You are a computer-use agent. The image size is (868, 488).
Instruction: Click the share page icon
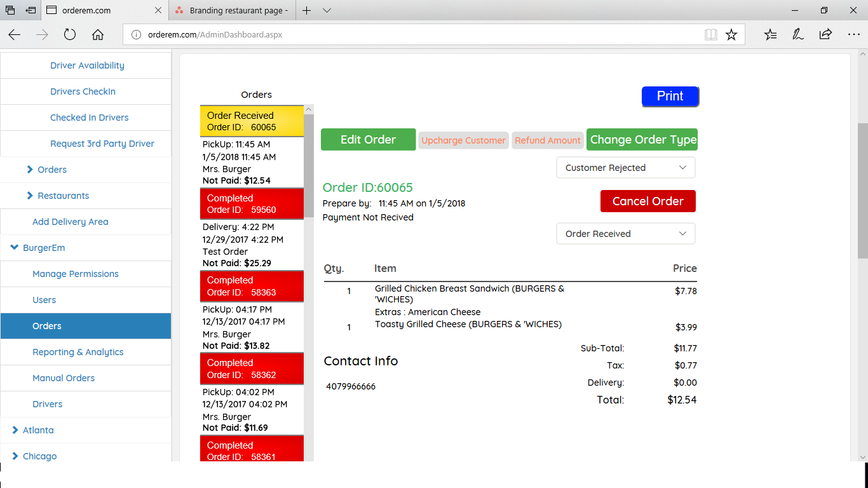coord(825,34)
